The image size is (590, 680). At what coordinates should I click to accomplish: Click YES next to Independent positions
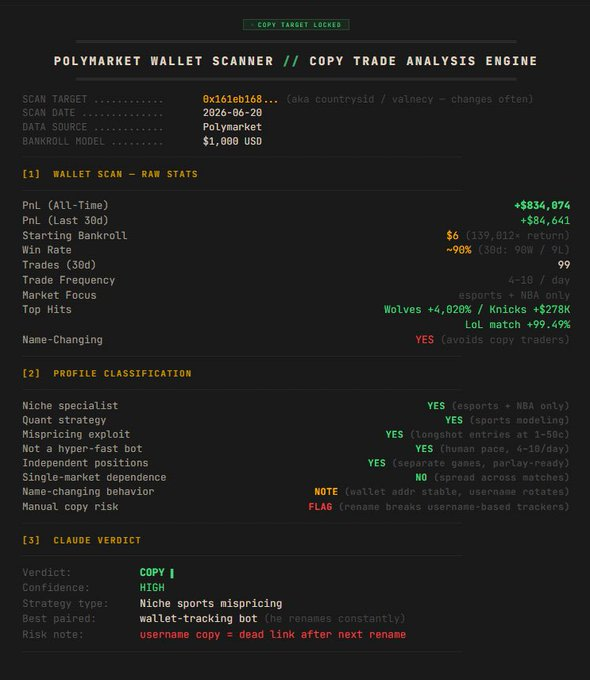click(x=377, y=463)
